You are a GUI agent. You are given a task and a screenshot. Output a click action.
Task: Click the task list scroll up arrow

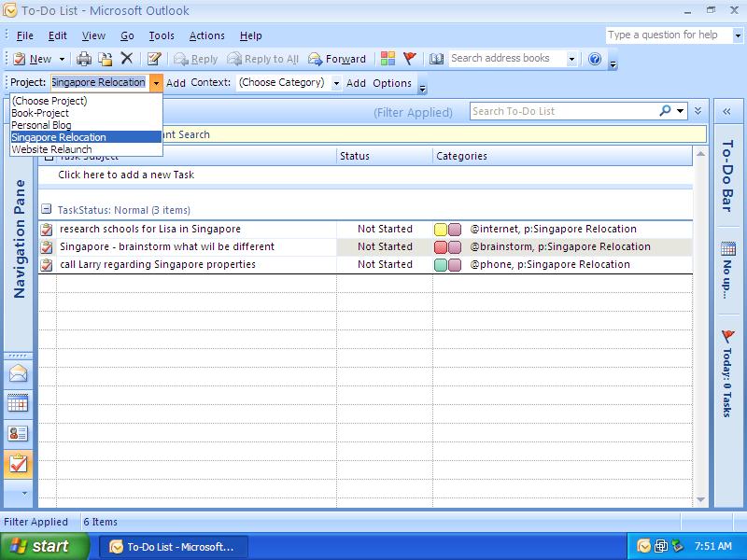pos(700,154)
